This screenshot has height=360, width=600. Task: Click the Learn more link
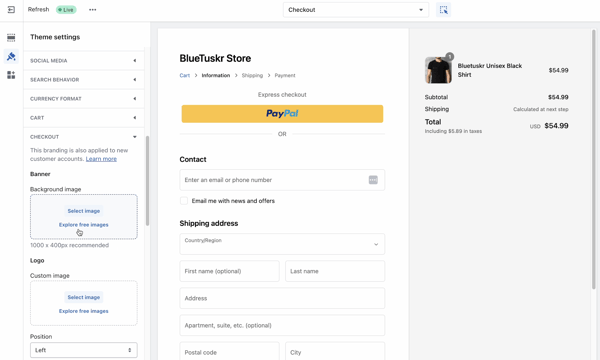(101, 159)
